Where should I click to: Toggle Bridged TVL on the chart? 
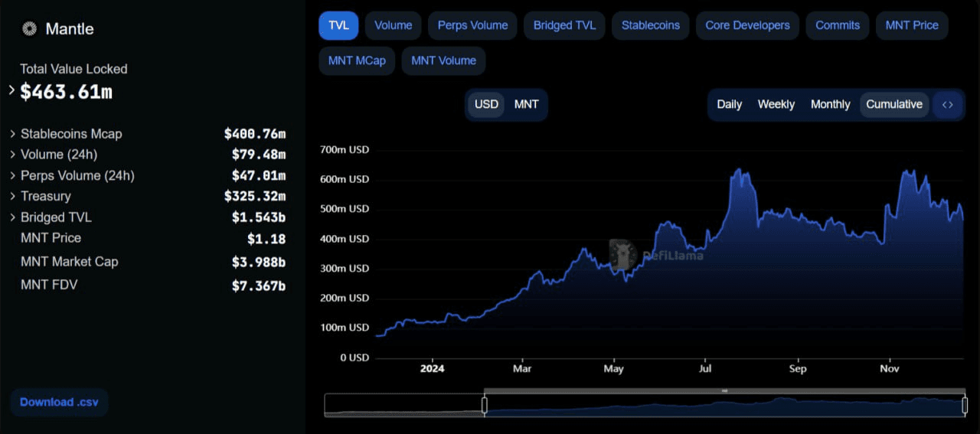click(x=564, y=25)
